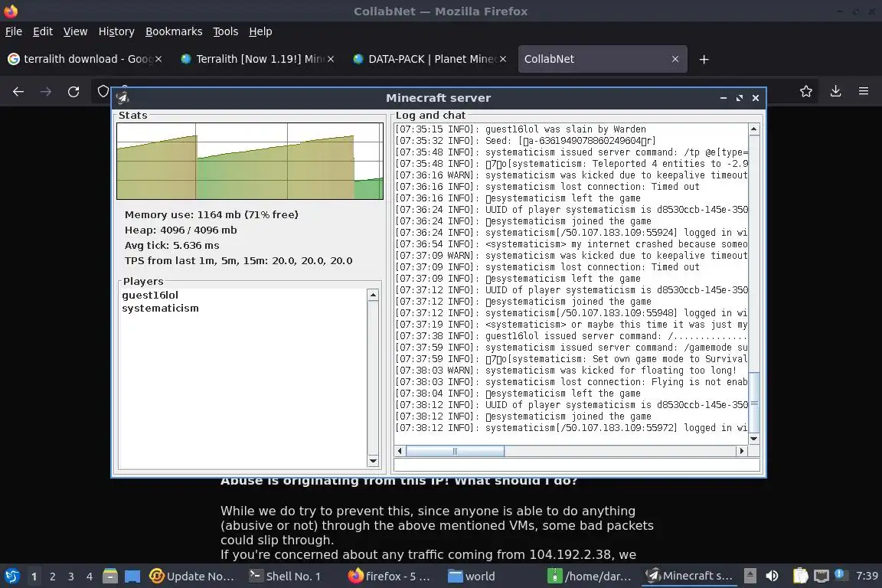Click the log's scroll-up arrow

point(753,129)
